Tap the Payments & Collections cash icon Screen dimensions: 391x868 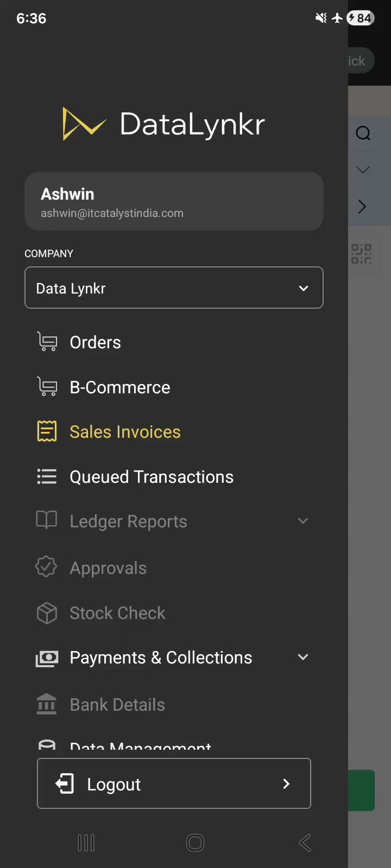(47, 658)
